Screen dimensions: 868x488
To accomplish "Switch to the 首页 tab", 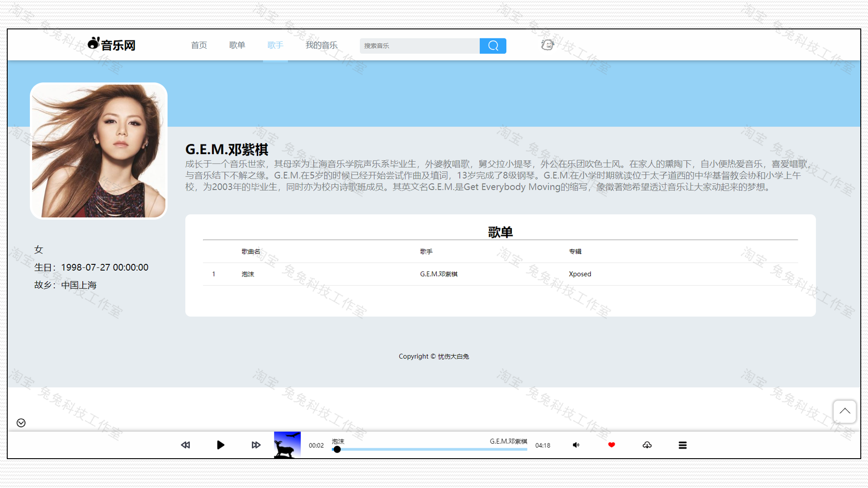I will (199, 45).
